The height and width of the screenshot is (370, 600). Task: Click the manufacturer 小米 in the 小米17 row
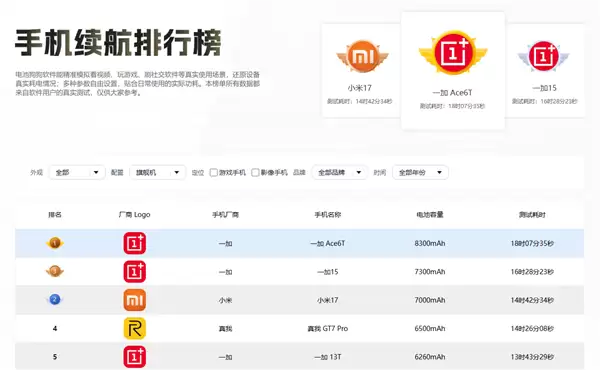(225, 300)
